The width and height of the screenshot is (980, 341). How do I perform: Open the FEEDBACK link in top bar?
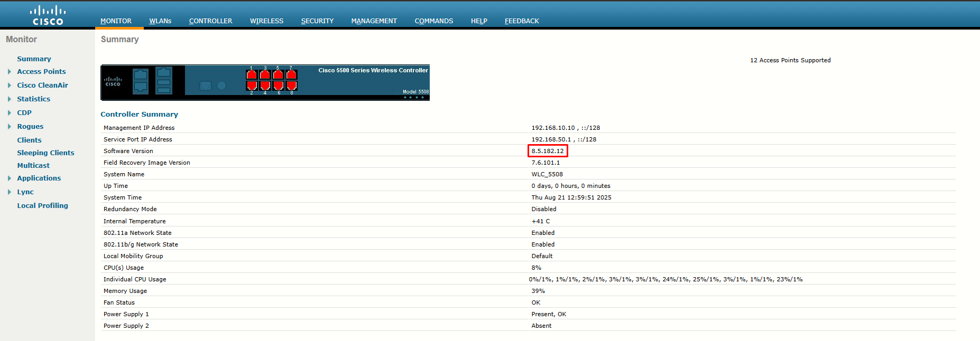click(x=522, y=21)
